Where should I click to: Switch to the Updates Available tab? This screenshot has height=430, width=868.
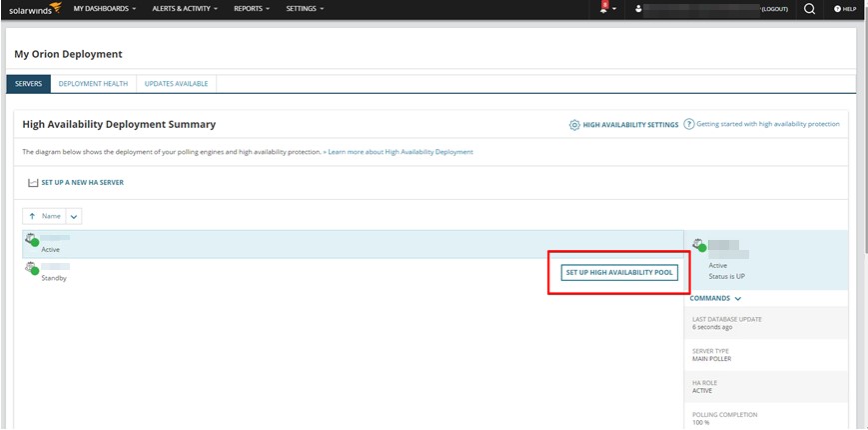click(x=176, y=84)
